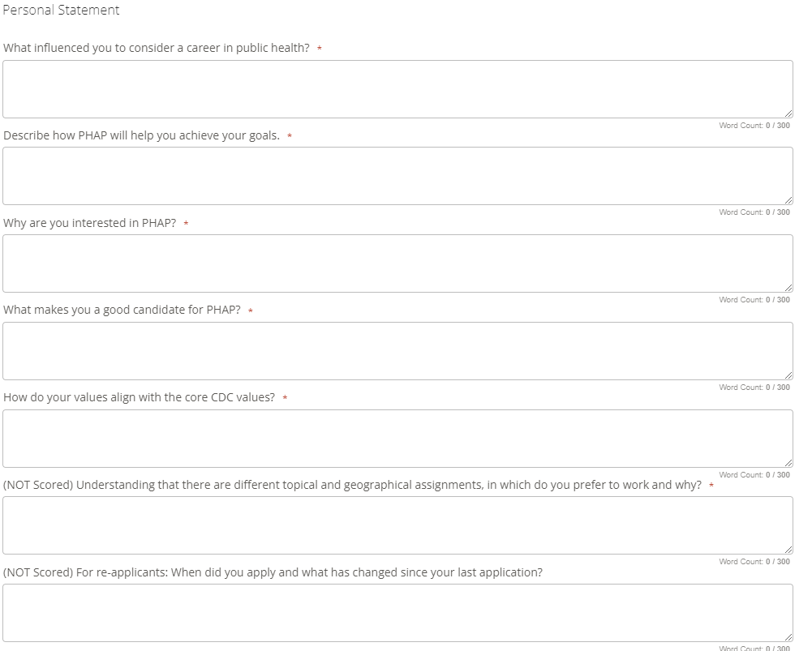Click the 'career in public health' answer box
The image size is (812, 651).
(397, 89)
